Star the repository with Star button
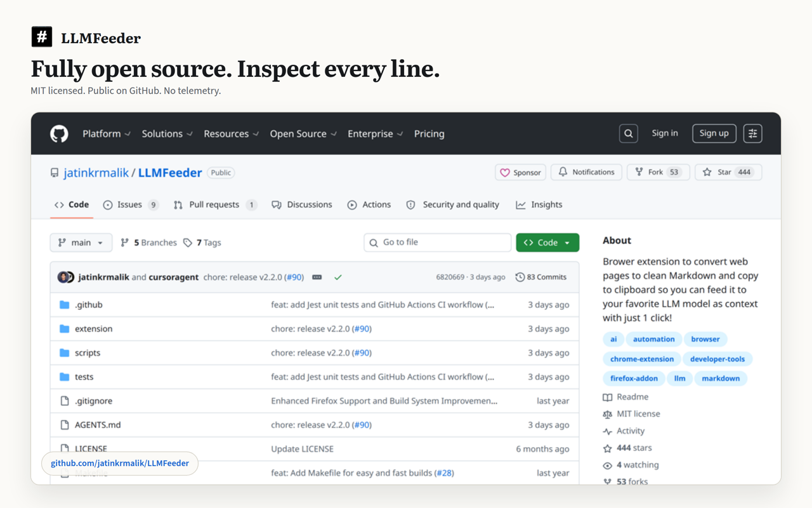812x508 pixels. tap(728, 172)
